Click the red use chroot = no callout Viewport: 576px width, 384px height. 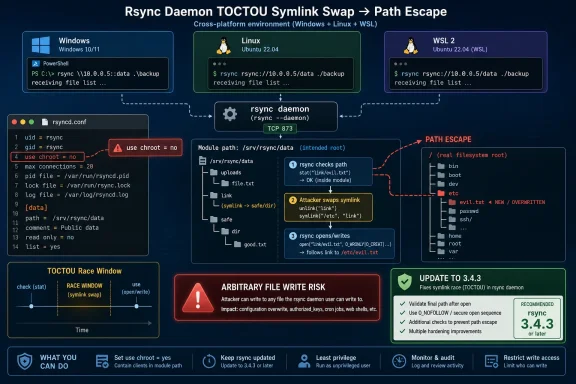(x=145, y=148)
